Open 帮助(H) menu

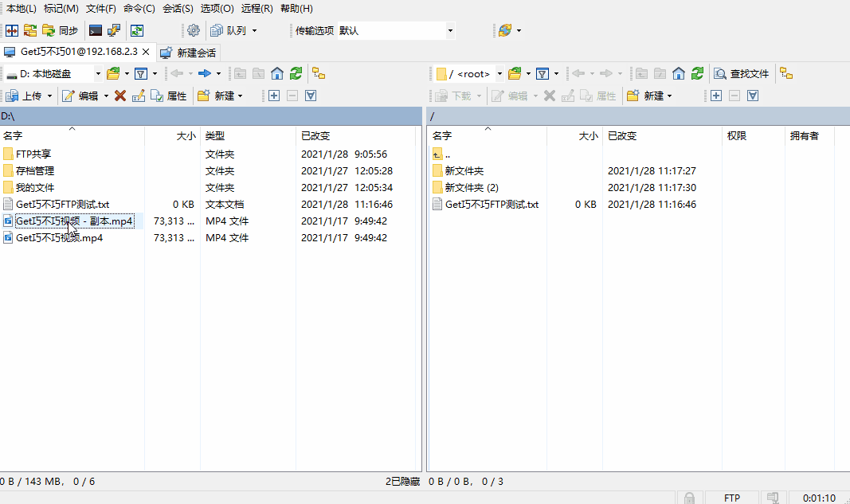pos(296,9)
